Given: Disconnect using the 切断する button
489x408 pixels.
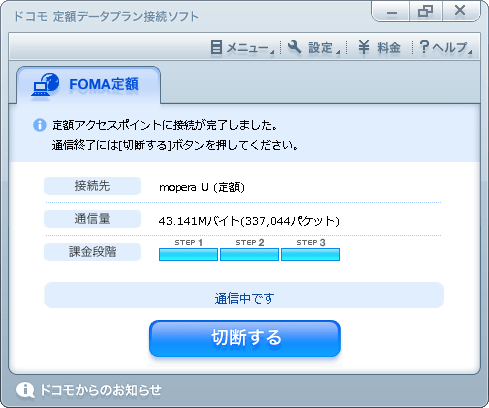Looking at the screenshot, I should 245,338.
